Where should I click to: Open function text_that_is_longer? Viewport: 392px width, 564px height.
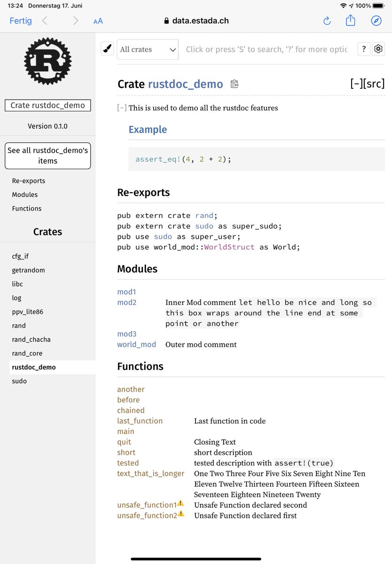click(x=150, y=473)
